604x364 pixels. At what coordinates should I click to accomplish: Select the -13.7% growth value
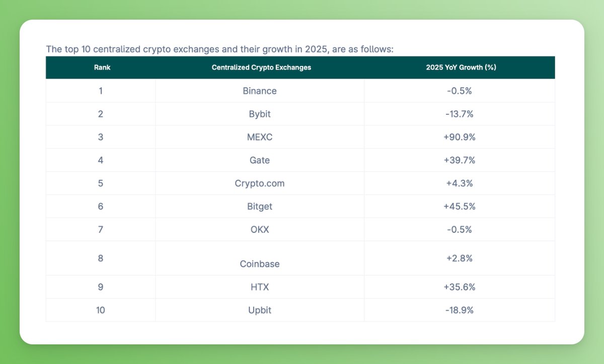pyautogui.click(x=460, y=114)
